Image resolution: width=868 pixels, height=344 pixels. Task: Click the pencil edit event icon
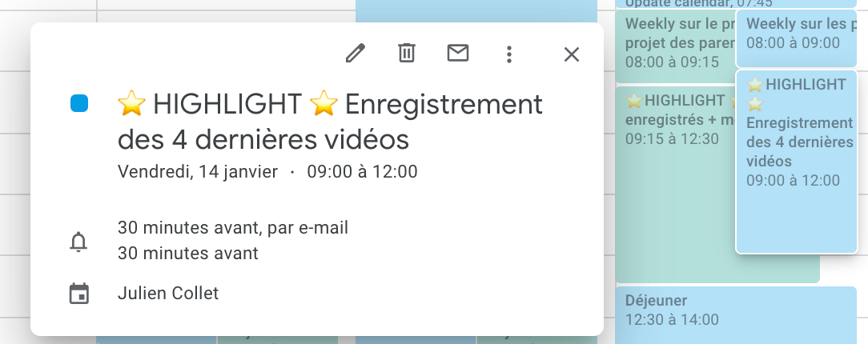(x=355, y=54)
